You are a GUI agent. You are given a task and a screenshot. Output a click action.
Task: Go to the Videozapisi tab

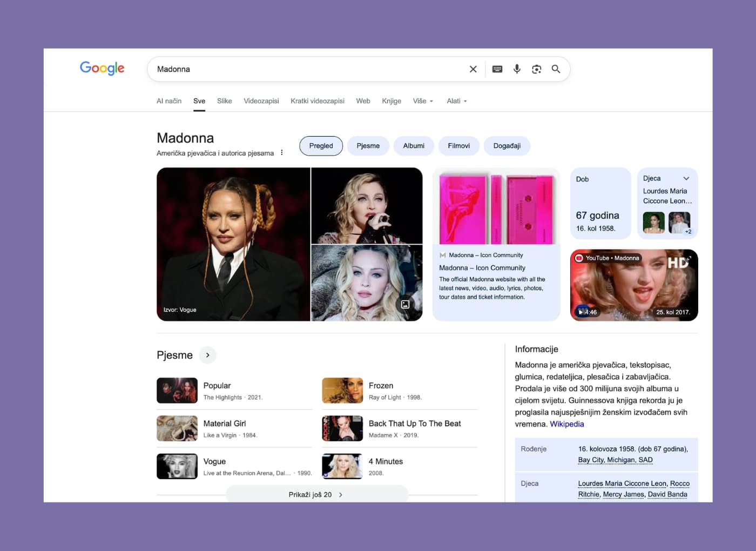point(261,101)
